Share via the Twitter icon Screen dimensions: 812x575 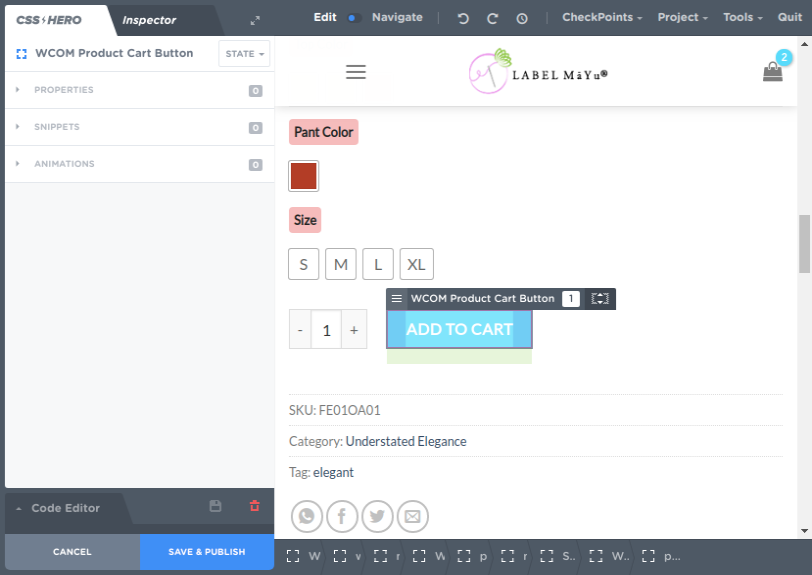(x=377, y=516)
